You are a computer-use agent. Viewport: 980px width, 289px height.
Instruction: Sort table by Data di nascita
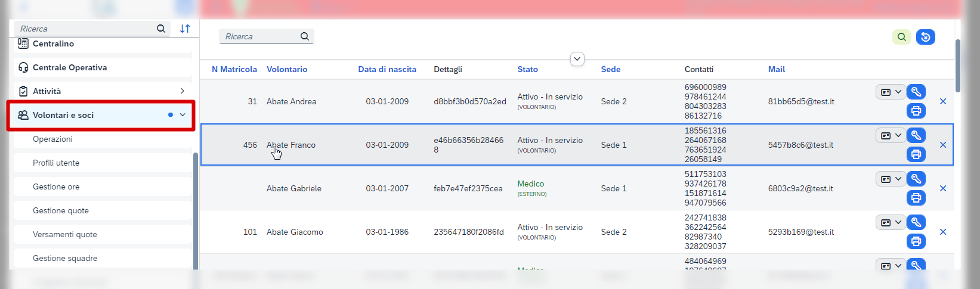pos(387,69)
